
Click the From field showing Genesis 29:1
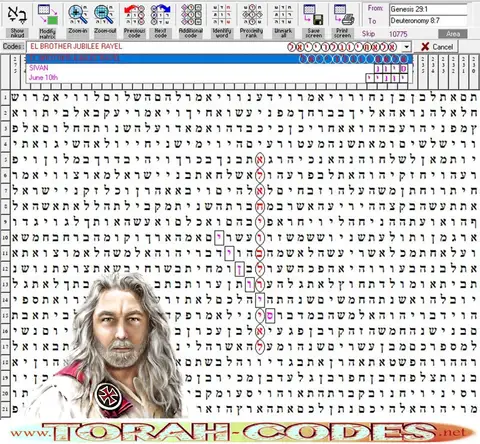click(428, 9)
